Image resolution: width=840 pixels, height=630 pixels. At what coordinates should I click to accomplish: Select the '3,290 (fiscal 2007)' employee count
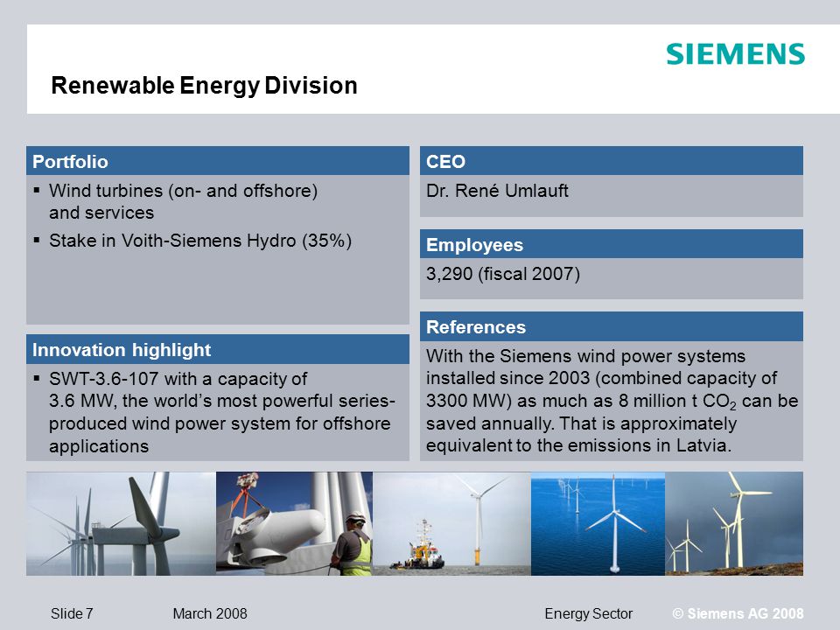point(503,274)
